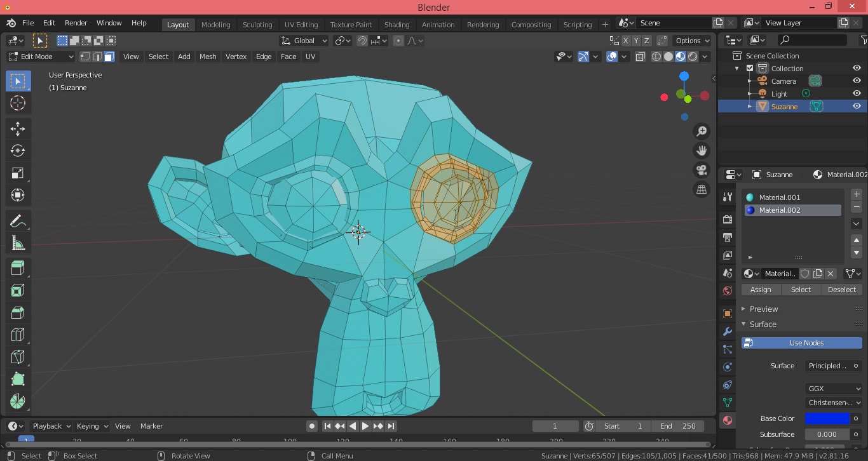Image resolution: width=868 pixels, height=461 pixels.
Task: Select the Cursor tool in the toolbar
Action: point(18,103)
